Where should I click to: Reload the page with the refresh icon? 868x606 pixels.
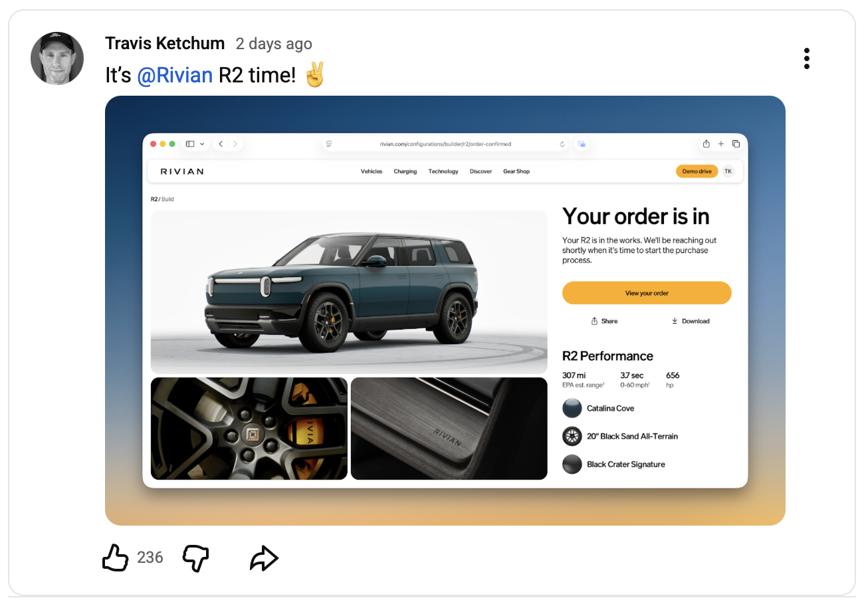coord(562,144)
